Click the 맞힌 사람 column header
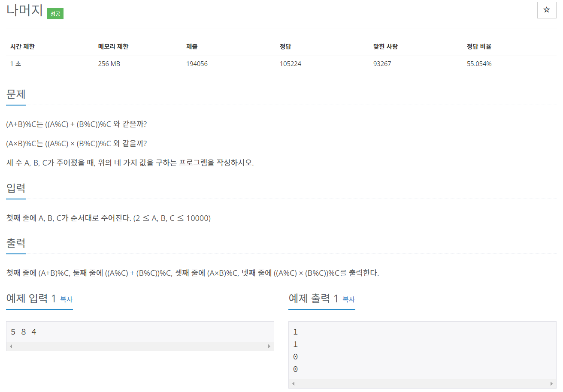563x392 pixels. point(385,47)
